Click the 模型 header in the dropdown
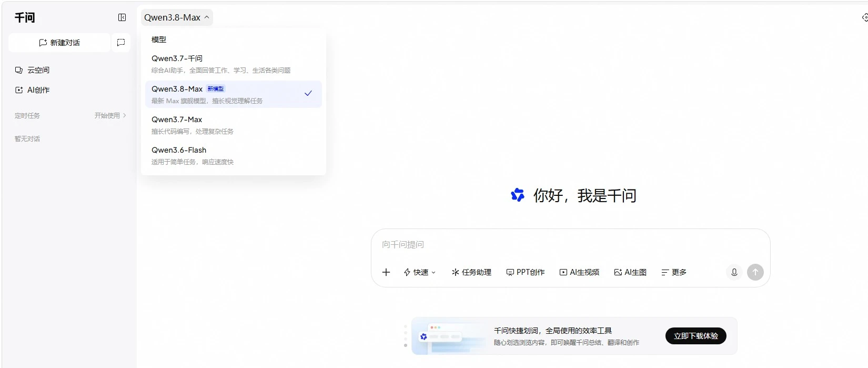Image resolution: width=868 pixels, height=368 pixels. pos(159,39)
